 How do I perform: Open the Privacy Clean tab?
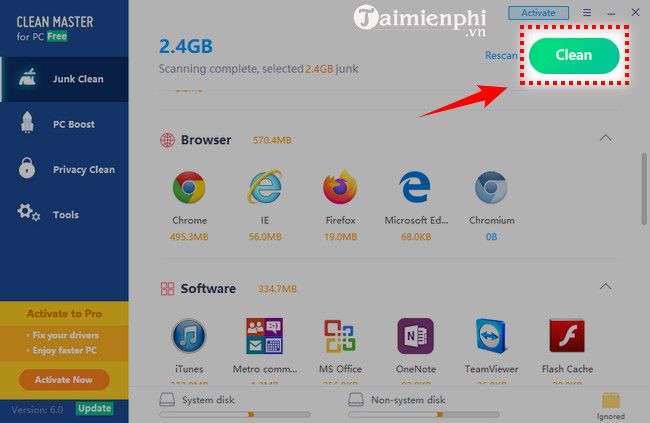click(65, 169)
